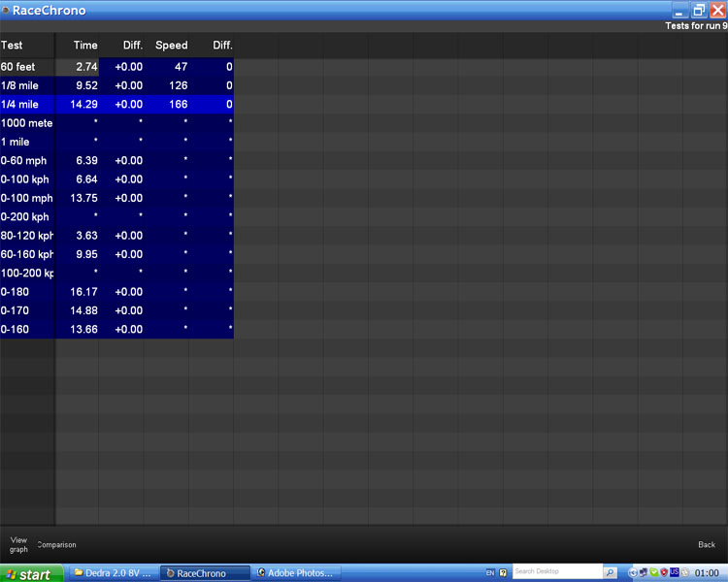The width and height of the screenshot is (728, 582).
Task: Switch to Dedra 2.0 8V folder window
Action: 112,573
